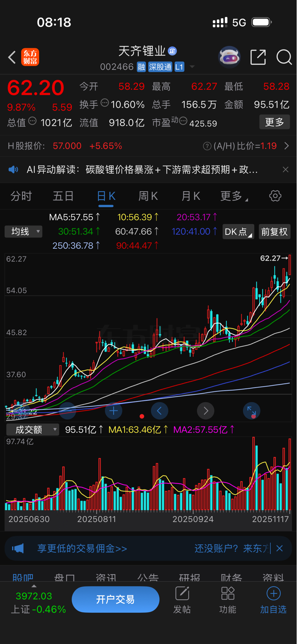The width and height of the screenshot is (297, 644).
Task: Tap the chart zoom-in plus icon
Action: click(114, 411)
